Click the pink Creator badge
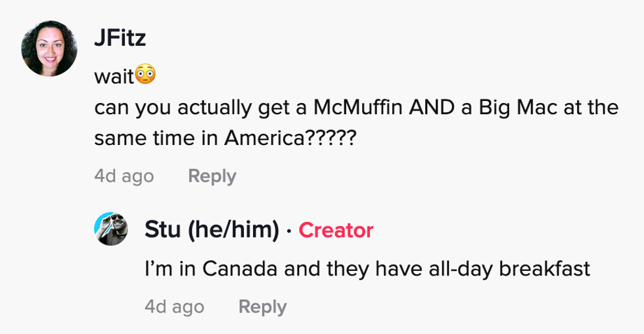This screenshot has height=334, width=644. [x=336, y=230]
